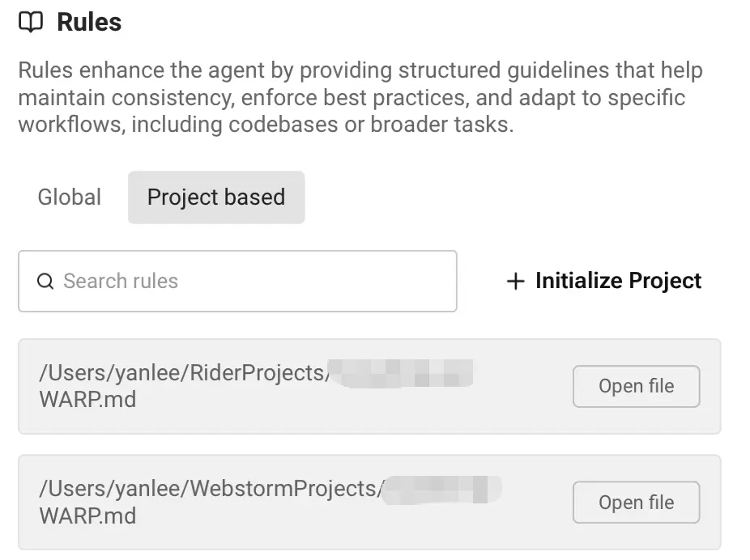750x560 pixels.
Task: Click WARP.md in the WebstormProjects entry
Action: (87, 515)
